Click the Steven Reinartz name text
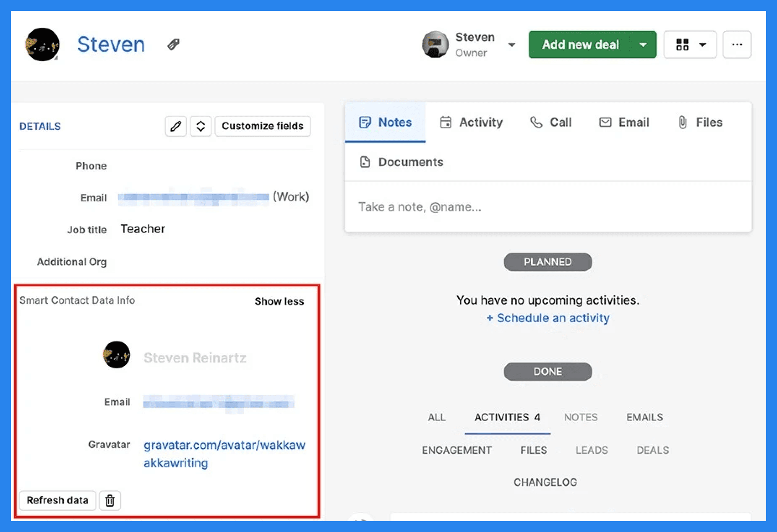The width and height of the screenshot is (777, 532). click(195, 357)
